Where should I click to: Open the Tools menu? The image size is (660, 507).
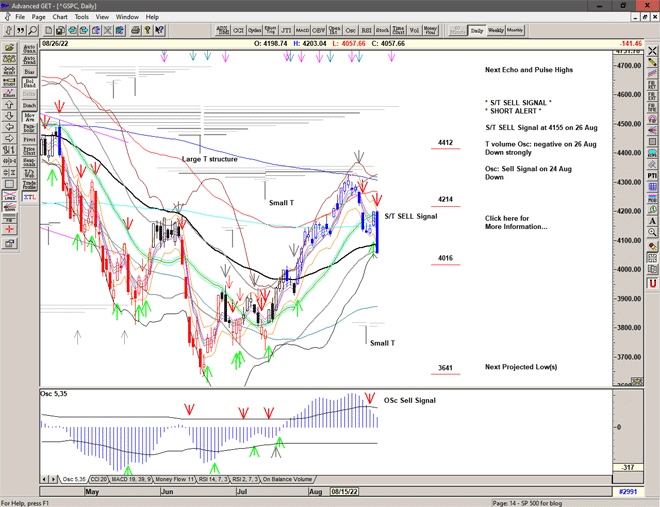(82, 17)
